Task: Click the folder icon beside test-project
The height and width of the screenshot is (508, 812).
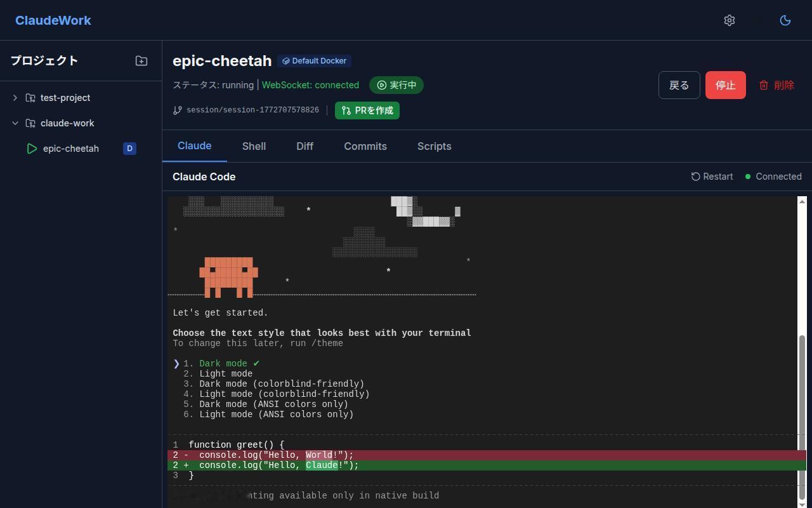Action: [30, 98]
